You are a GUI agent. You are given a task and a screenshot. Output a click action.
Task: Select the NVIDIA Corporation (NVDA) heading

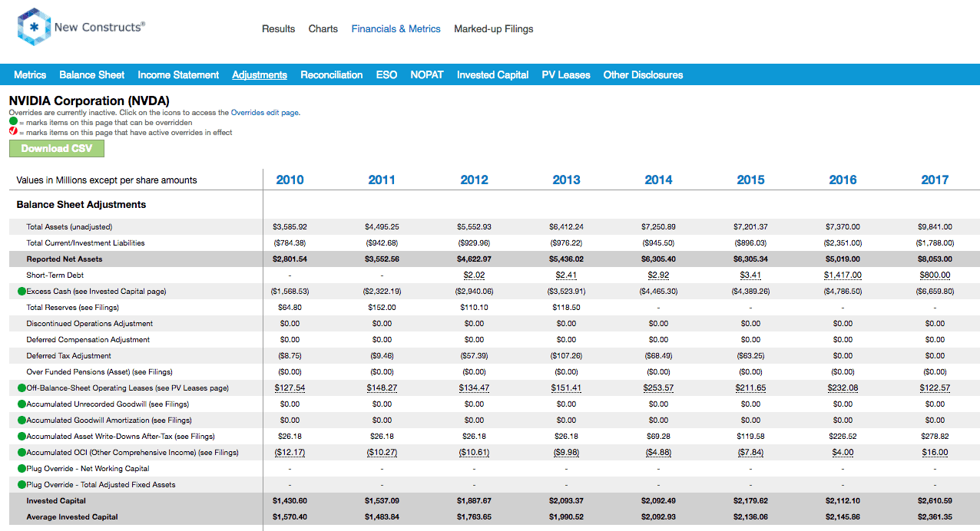click(x=89, y=101)
